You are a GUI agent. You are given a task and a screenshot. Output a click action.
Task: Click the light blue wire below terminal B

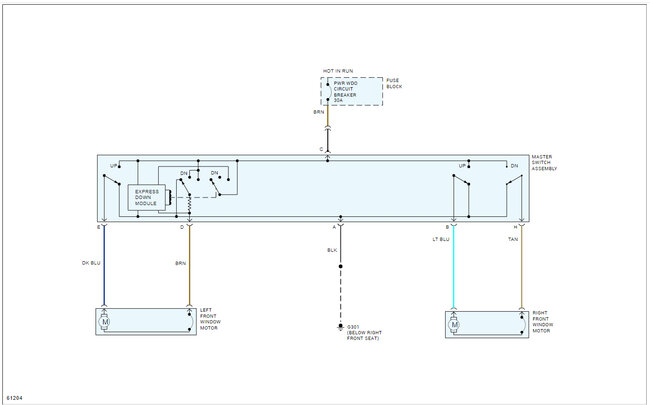click(454, 267)
